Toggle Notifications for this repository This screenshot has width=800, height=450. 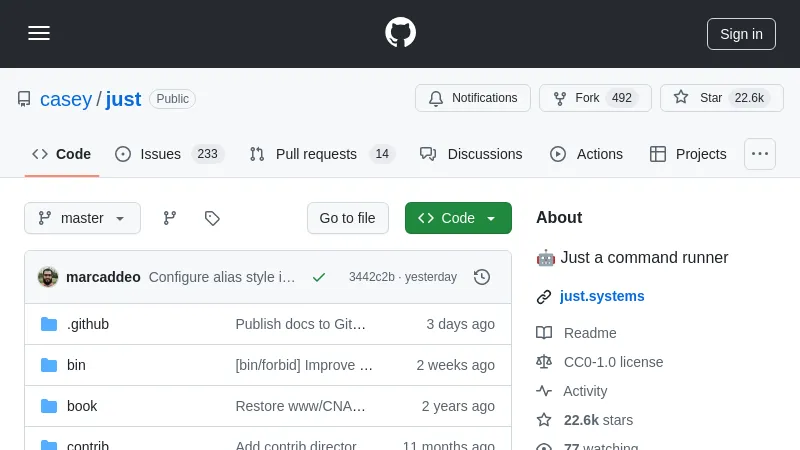(x=473, y=98)
